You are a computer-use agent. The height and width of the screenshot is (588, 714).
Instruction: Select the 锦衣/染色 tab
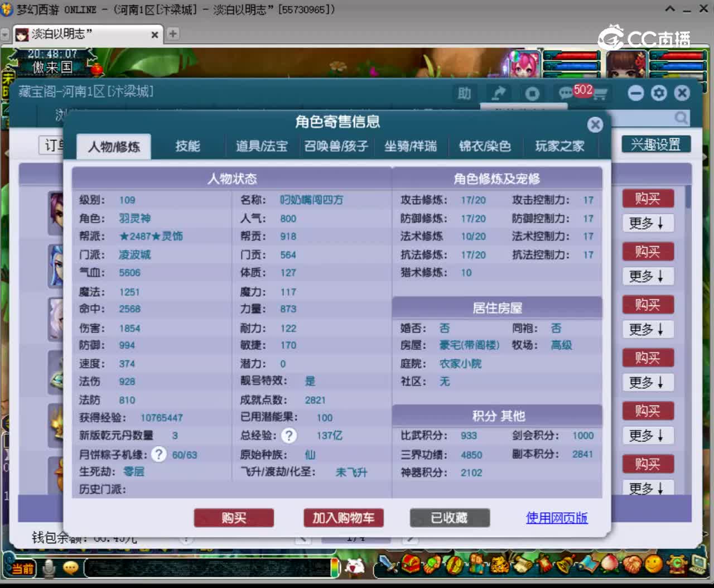point(485,146)
